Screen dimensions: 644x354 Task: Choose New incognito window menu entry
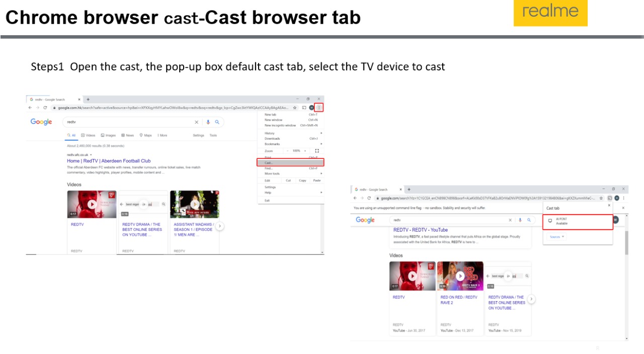click(x=280, y=125)
